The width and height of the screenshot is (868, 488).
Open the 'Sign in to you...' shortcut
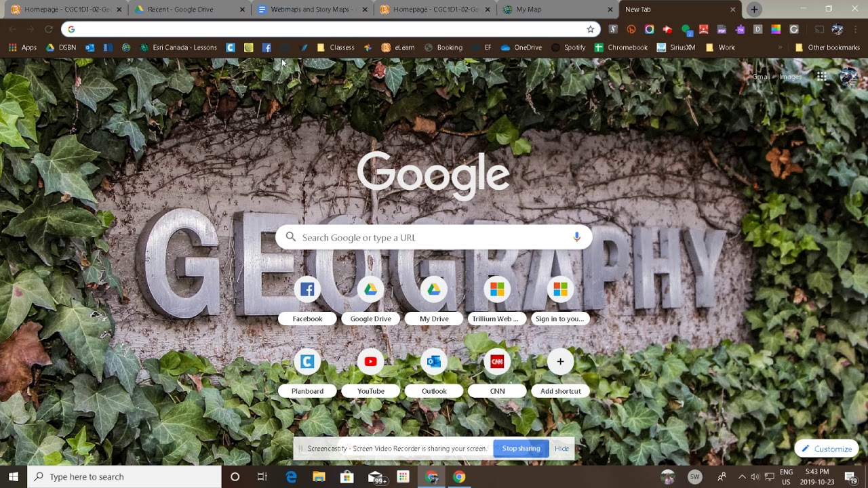click(x=560, y=300)
